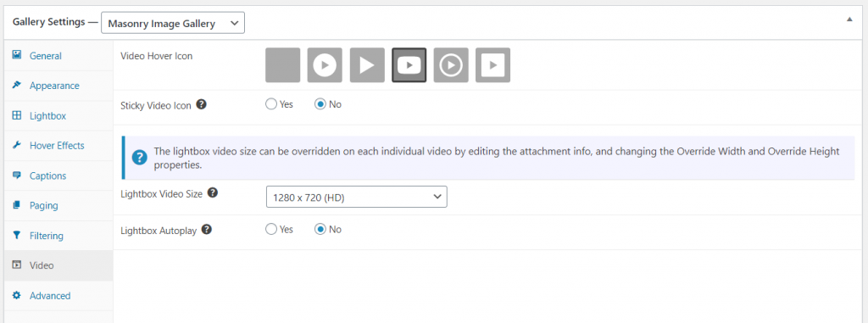Select the solid circle play hover icon
Viewport: 868px width, 323px height.
(325, 64)
